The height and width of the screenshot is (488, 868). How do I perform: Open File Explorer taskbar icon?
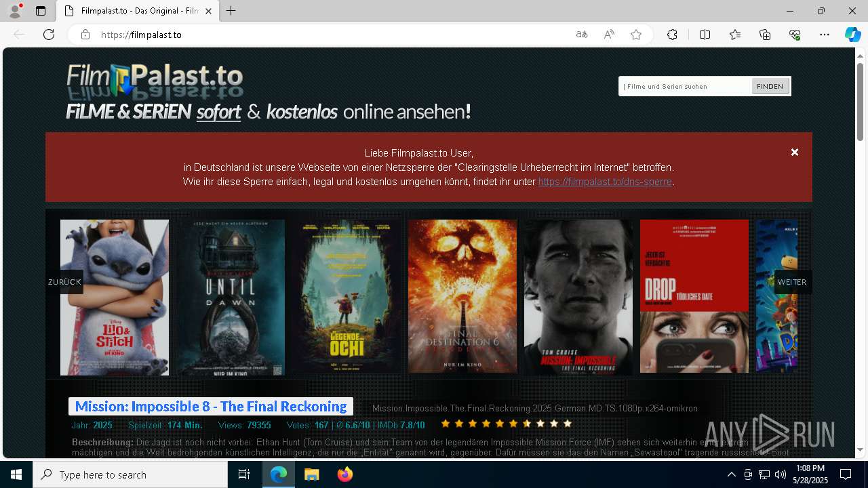pyautogui.click(x=311, y=474)
